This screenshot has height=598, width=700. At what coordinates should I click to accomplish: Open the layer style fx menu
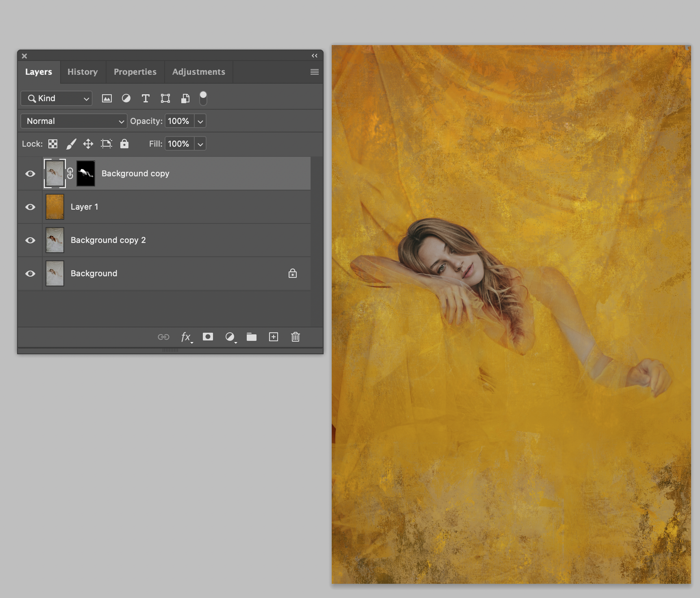click(186, 337)
